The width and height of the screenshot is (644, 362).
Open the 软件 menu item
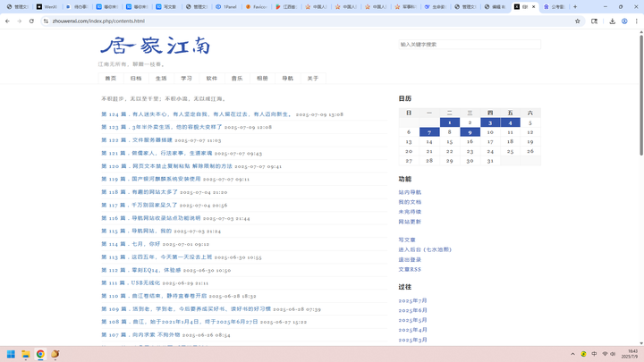coord(211,79)
